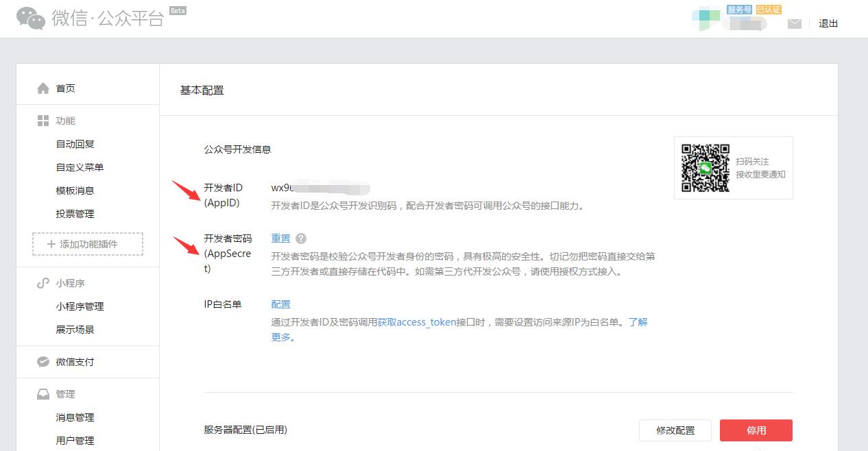This screenshot has height=451, width=868.
Task: Click the 微信支付 chat bubble icon
Action: point(43,362)
